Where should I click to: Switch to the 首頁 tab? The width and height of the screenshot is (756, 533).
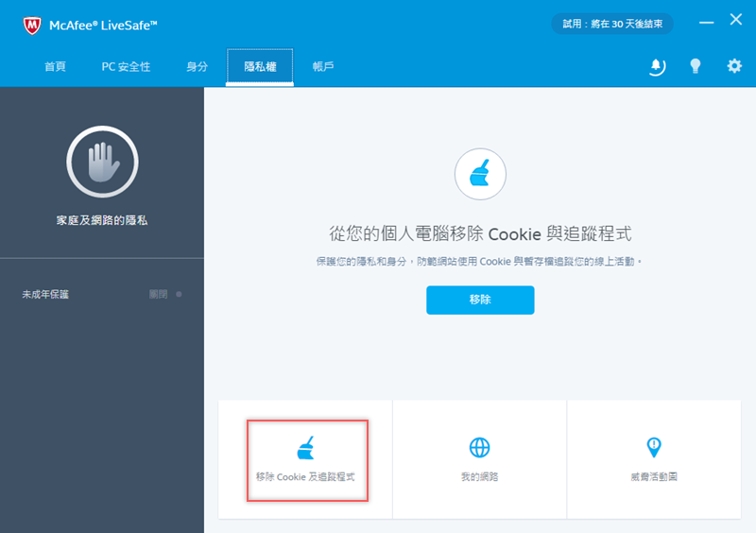[x=55, y=66]
